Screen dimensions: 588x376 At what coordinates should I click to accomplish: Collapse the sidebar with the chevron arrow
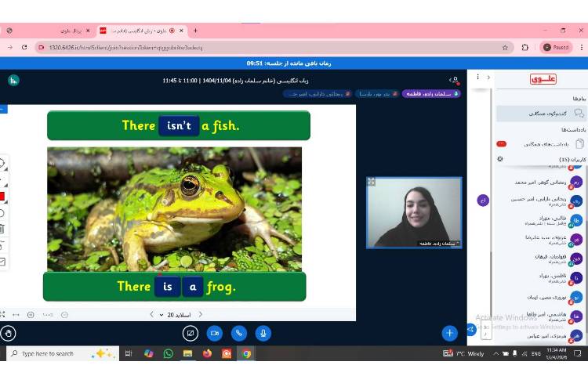pyautogui.click(x=488, y=78)
